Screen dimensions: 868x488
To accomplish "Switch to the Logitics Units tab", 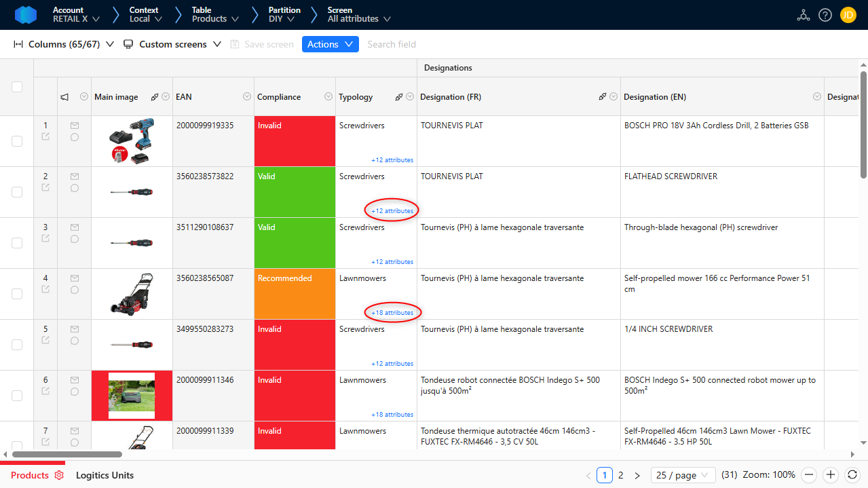I will (x=105, y=475).
